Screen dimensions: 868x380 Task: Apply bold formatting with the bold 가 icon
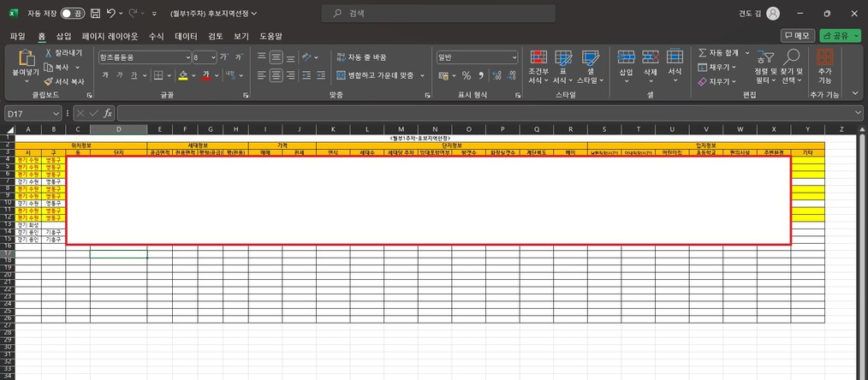point(105,75)
